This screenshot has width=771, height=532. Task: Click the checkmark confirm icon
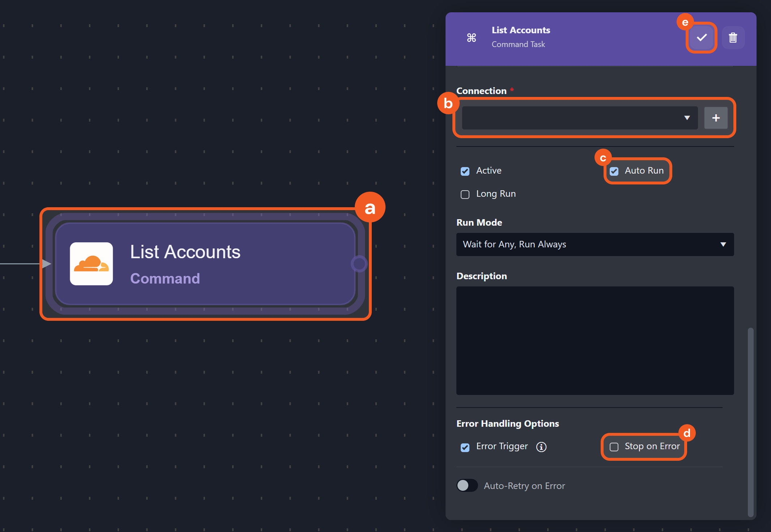tap(702, 38)
